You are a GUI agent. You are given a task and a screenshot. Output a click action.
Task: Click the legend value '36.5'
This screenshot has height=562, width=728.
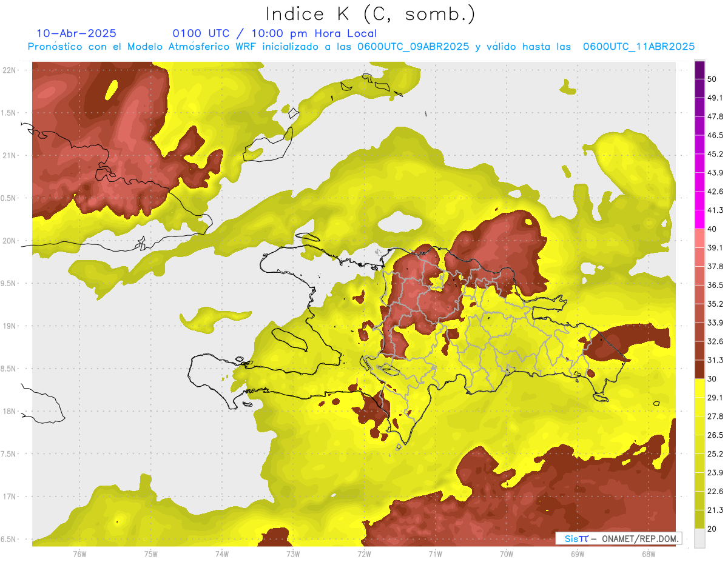click(x=715, y=285)
